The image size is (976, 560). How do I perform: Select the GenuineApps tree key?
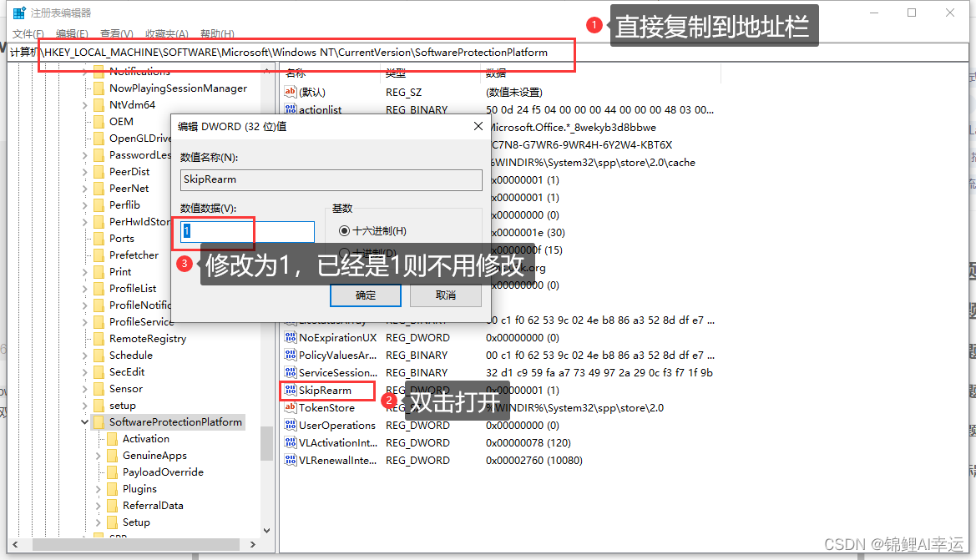[154, 456]
